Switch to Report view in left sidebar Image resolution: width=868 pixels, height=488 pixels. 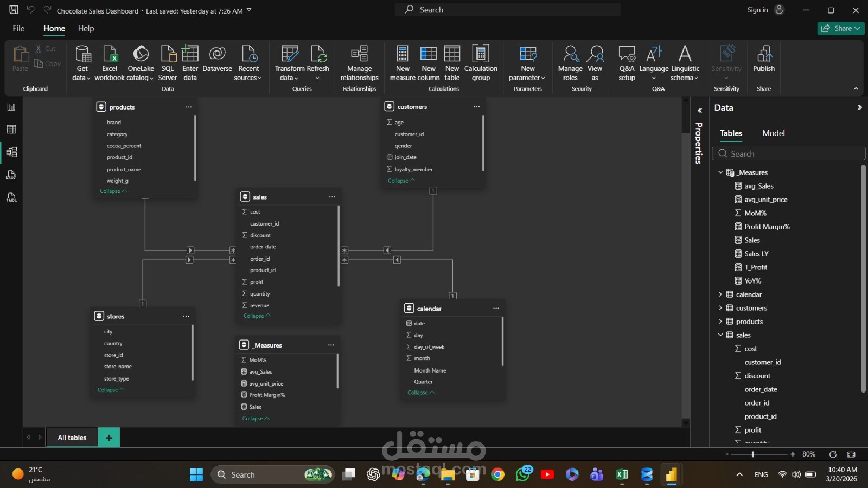point(11,107)
